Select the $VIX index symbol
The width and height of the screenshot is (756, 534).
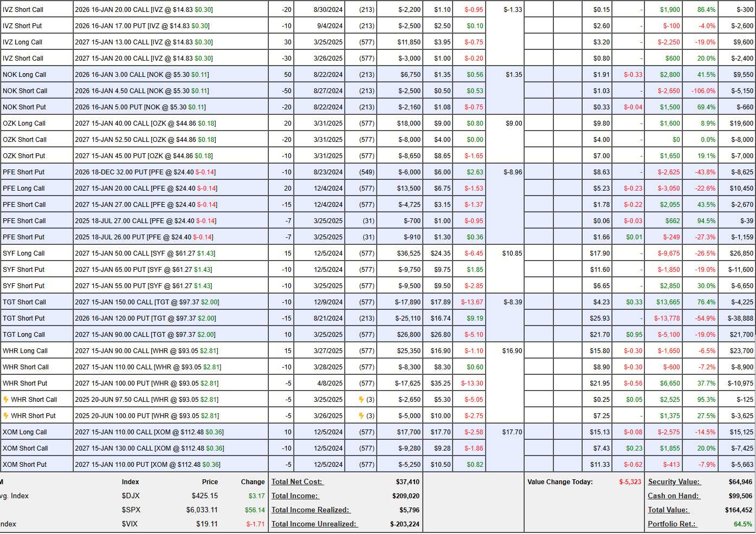tap(130, 524)
